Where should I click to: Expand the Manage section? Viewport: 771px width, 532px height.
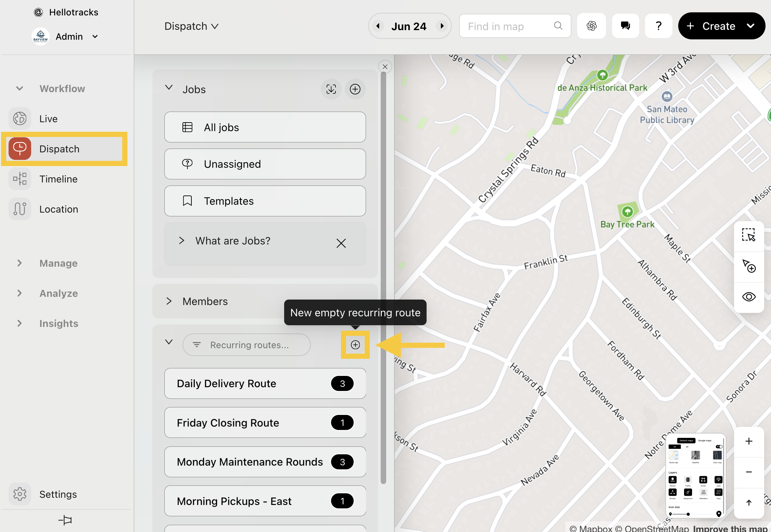coord(20,263)
